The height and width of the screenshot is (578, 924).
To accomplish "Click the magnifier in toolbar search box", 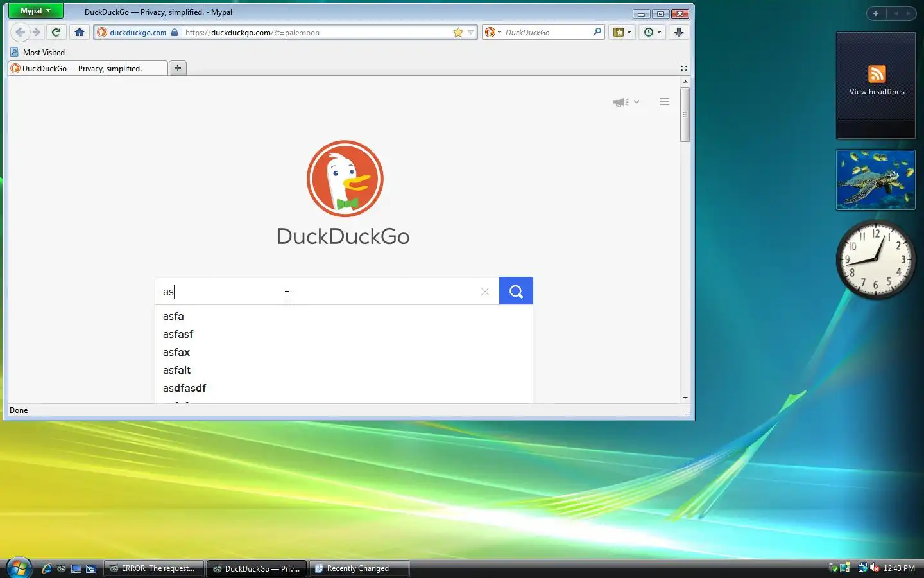I will point(597,31).
